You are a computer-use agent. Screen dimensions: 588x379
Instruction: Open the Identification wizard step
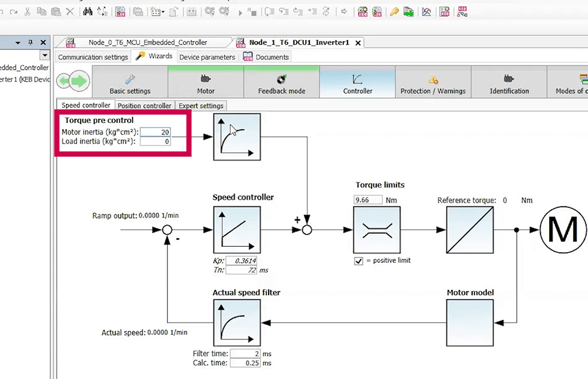point(509,82)
